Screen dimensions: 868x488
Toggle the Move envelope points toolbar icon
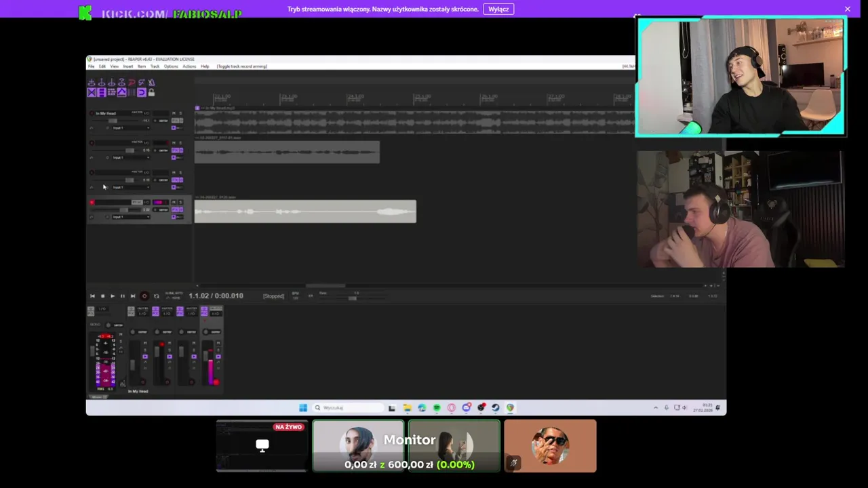(122, 92)
